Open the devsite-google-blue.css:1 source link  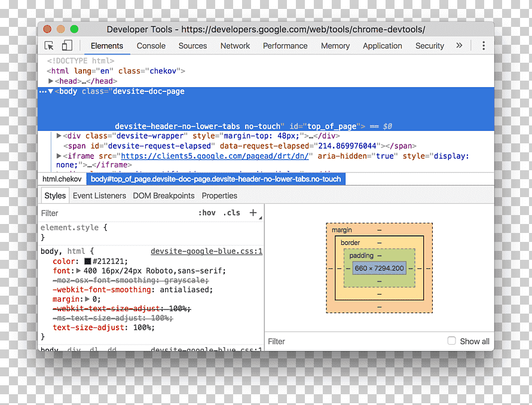tap(207, 251)
